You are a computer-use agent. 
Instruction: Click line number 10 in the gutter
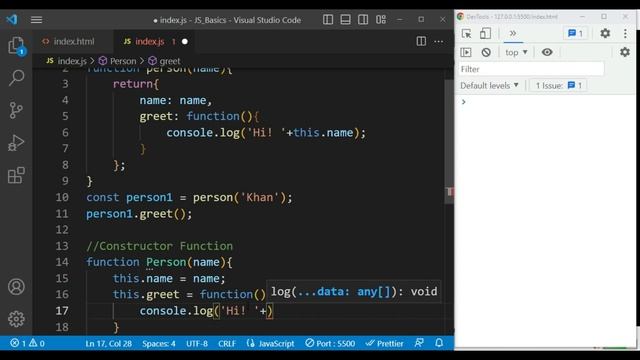coord(62,197)
